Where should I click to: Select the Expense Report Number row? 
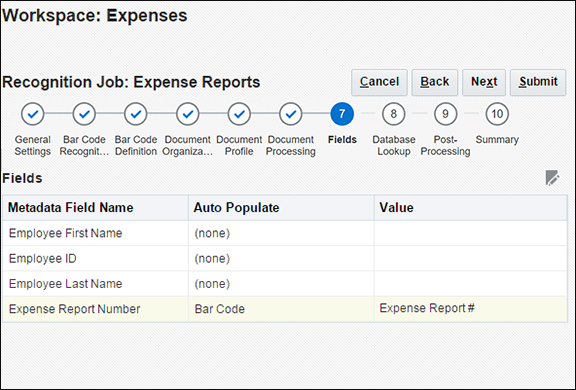pos(285,309)
